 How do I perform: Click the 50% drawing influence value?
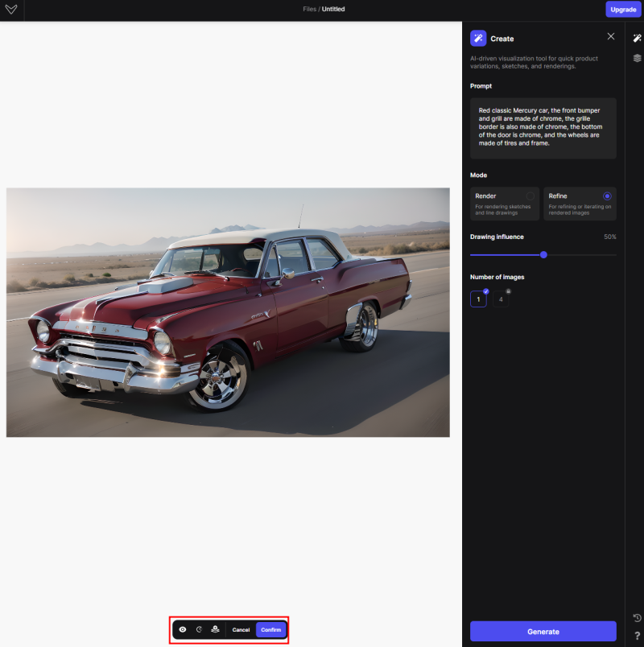pos(609,237)
